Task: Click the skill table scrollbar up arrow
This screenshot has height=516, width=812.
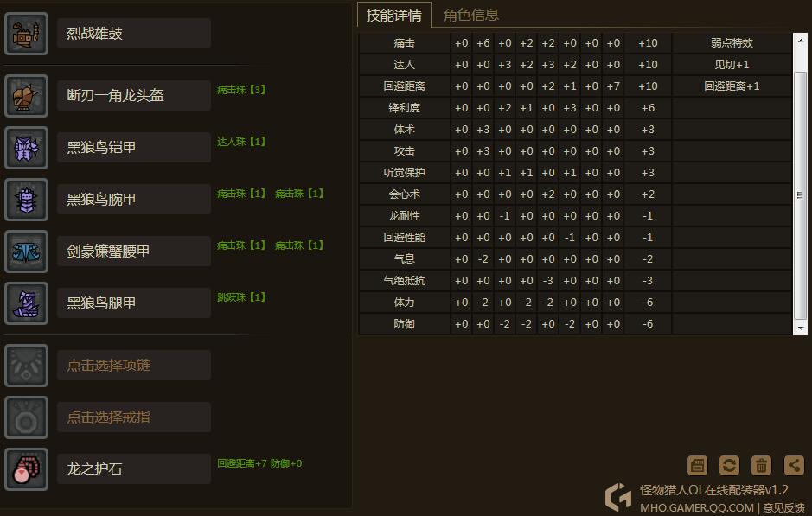Action: pyautogui.click(x=800, y=40)
